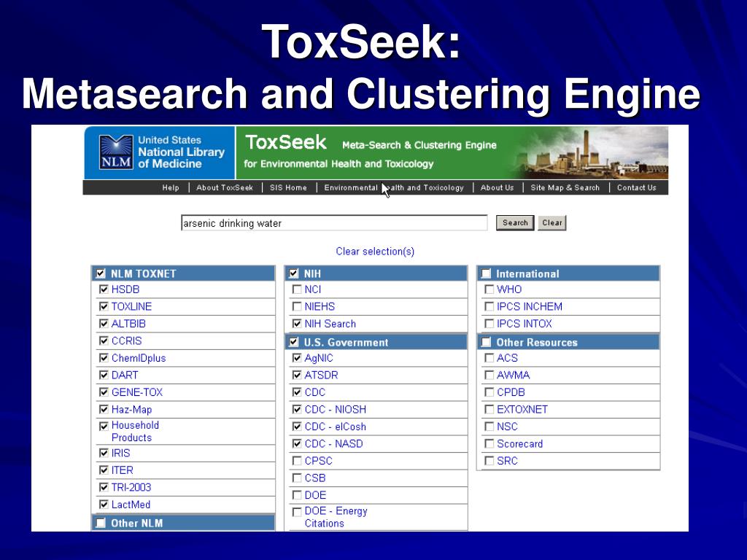Open Site Map & Search
Viewport: 747px width, 560px height.
coord(565,187)
